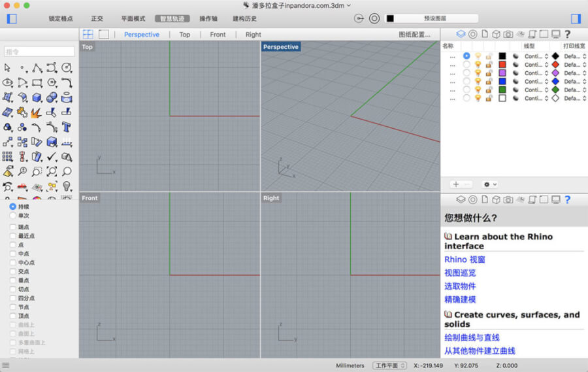Click the lightbulb visibility tool

coord(67,186)
